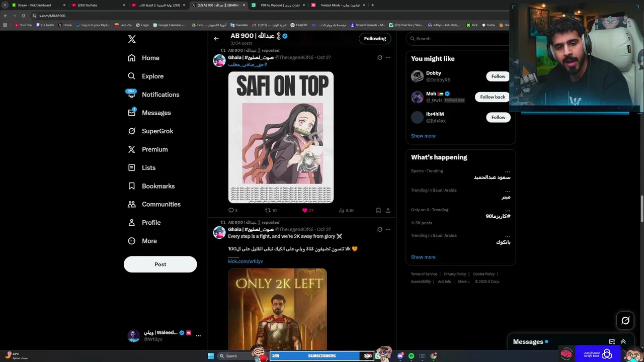
Task: Open the Translate bookmark
Action: coord(239,25)
